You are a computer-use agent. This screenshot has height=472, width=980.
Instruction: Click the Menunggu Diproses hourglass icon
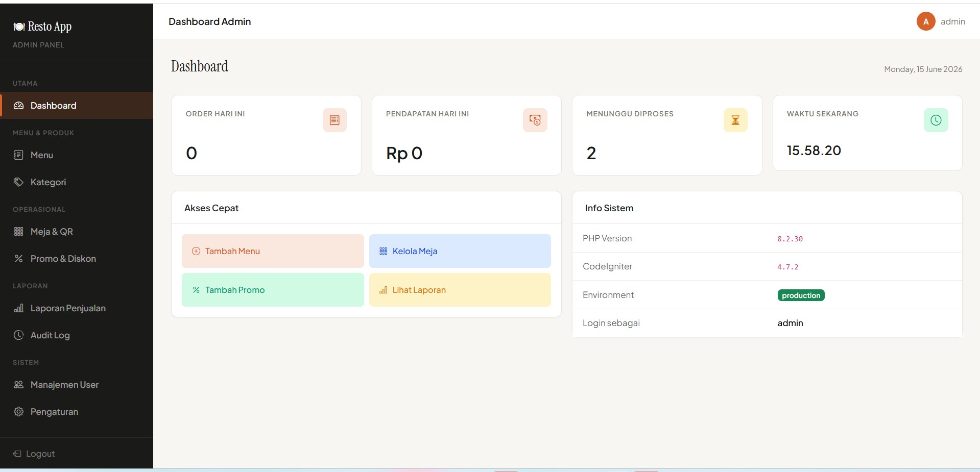[735, 120]
